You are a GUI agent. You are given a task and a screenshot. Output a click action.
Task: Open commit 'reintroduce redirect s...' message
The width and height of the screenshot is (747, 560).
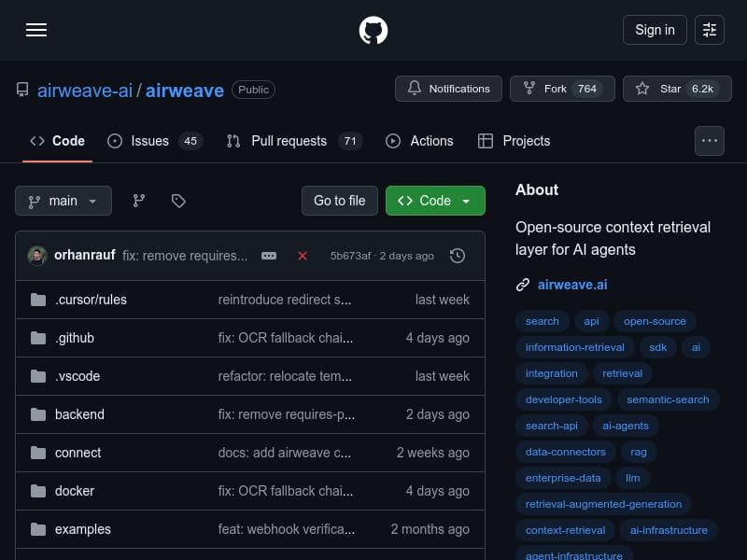(x=285, y=300)
